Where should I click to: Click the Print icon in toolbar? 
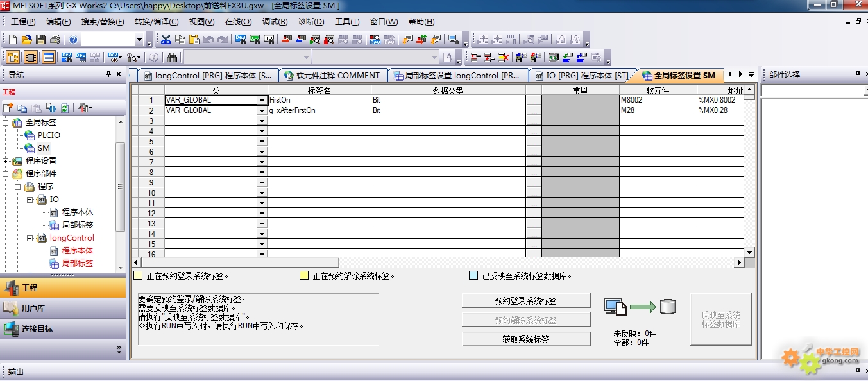(55, 40)
